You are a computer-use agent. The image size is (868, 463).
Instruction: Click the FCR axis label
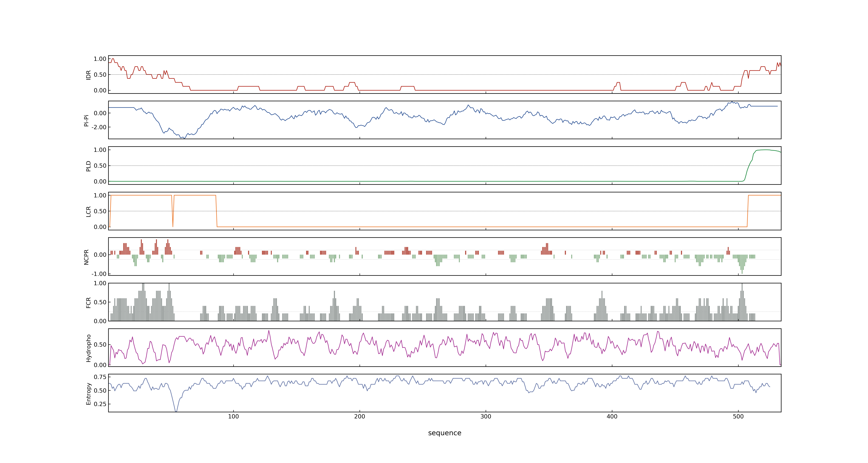tap(88, 302)
